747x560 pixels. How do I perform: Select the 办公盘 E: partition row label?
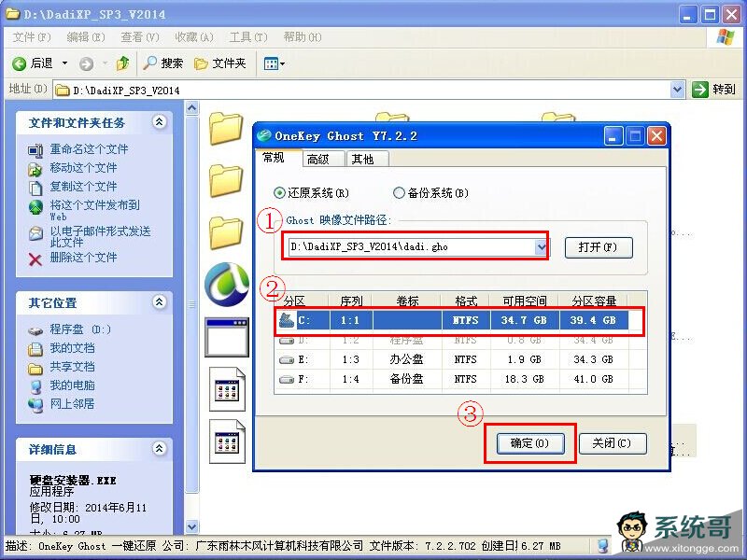click(406, 359)
